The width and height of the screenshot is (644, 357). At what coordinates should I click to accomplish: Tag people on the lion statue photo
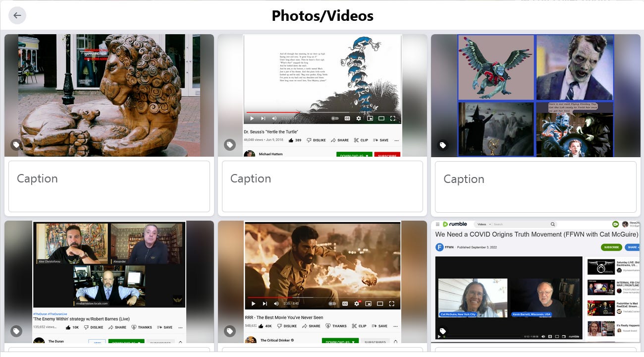[x=16, y=145]
